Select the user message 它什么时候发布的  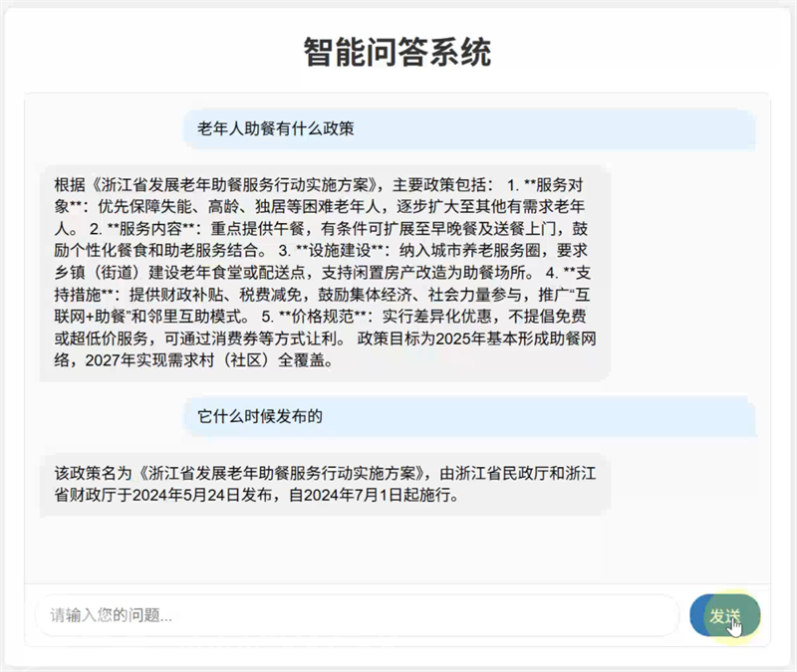(469, 416)
